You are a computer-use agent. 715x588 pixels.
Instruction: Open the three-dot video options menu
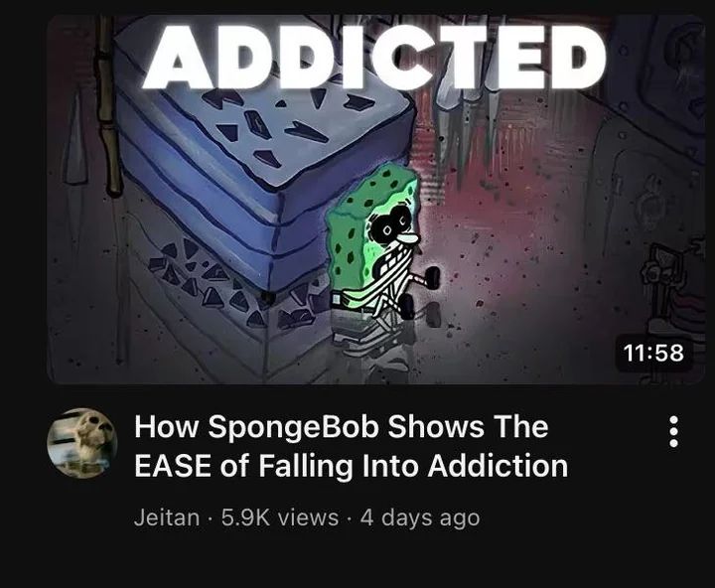click(x=674, y=431)
